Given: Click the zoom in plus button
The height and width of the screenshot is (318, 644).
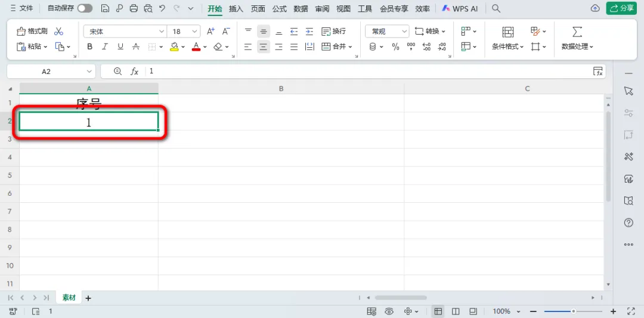Looking at the screenshot, I should (x=613, y=311).
